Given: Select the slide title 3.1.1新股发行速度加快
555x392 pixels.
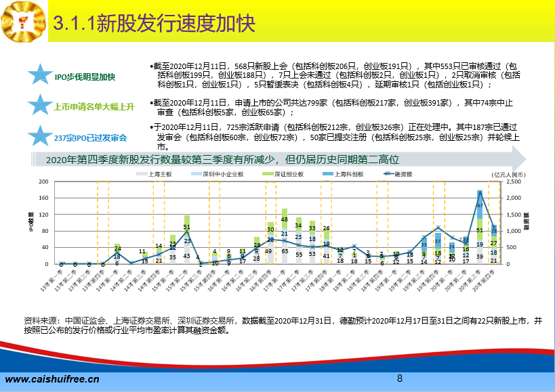Looking at the screenshot, I should [x=155, y=23].
